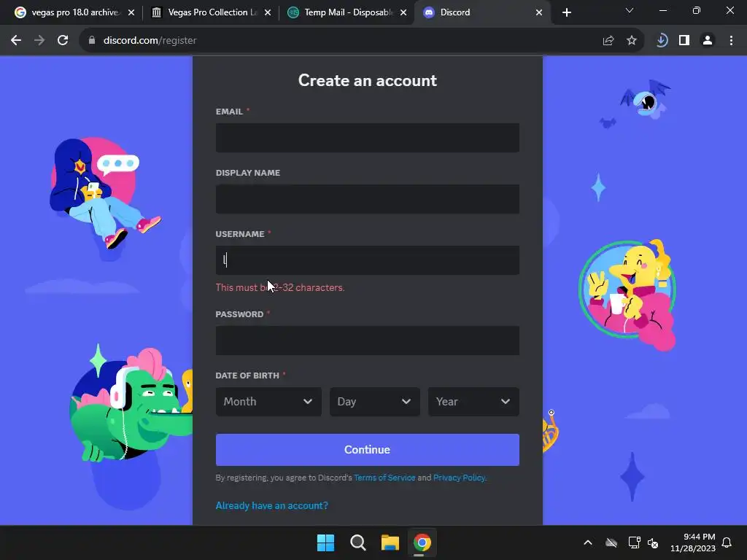Open the Windows Start menu

pos(326,542)
